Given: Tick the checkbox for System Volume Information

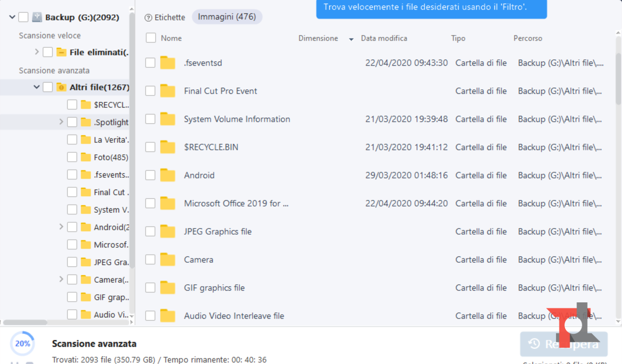Looking at the screenshot, I should pyautogui.click(x=150, y=119).
